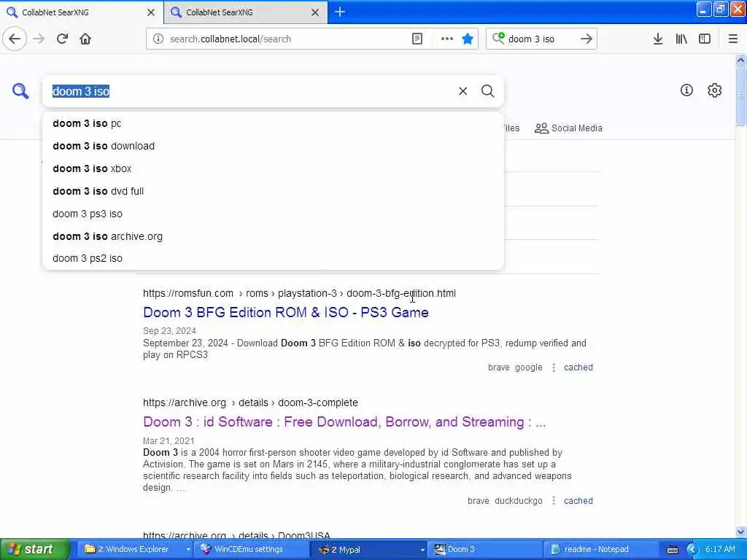Click archive.org doom-3-complete URL
Viewport: 747px width, 560px height.
[251, 402]
